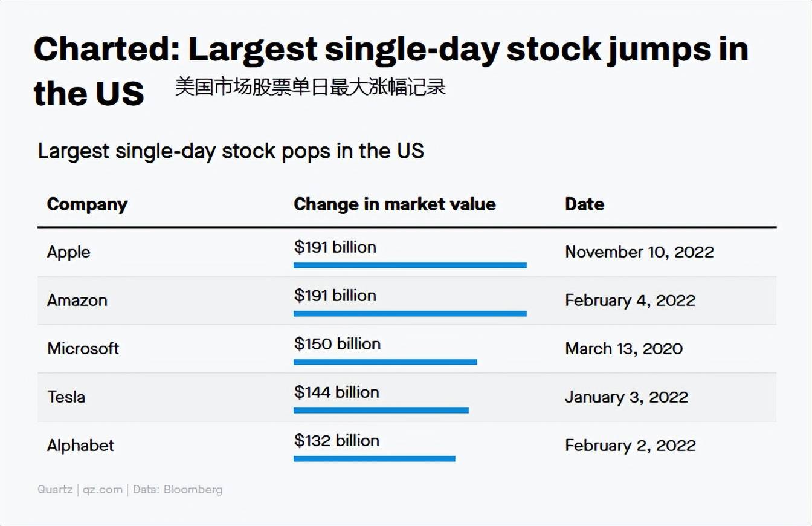Click the Date column header

tap(584, 204)
